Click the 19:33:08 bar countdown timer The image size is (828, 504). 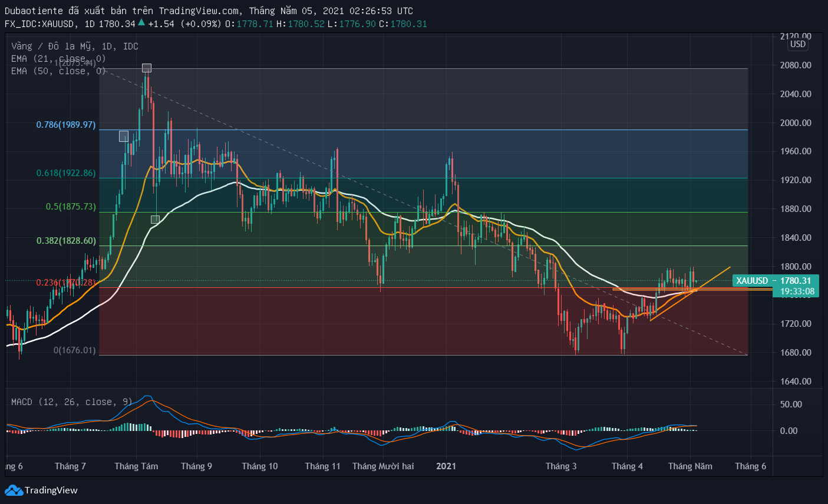(x=797, y=291)
